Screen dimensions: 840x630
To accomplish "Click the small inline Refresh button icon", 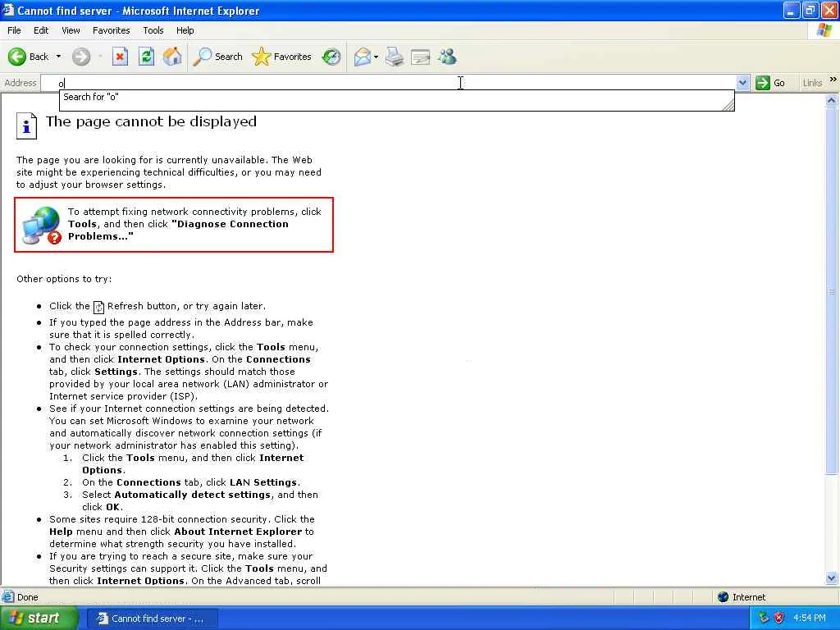I will pos(98,307).
